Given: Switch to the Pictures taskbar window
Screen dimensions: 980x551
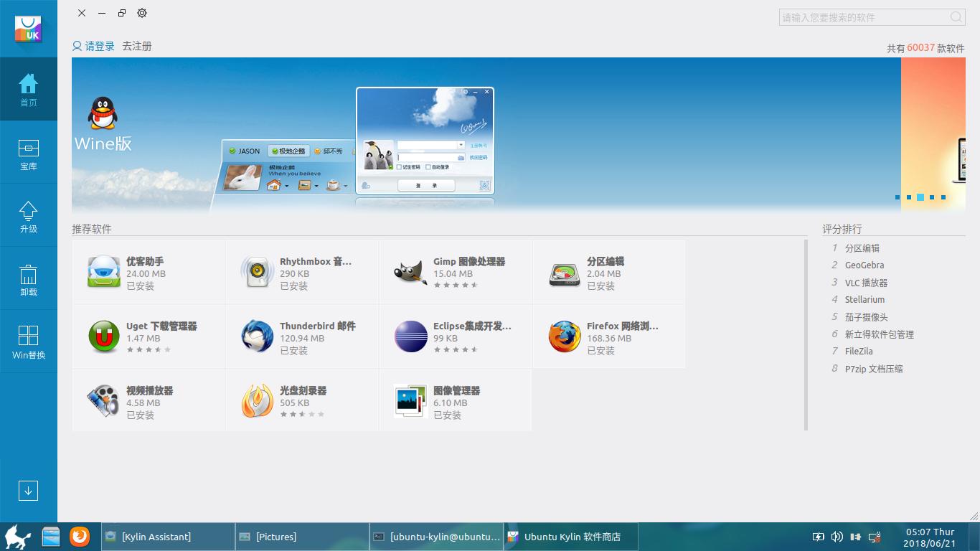Looking at the screenshot, I should pyautogui.click(x=302, y=537).
